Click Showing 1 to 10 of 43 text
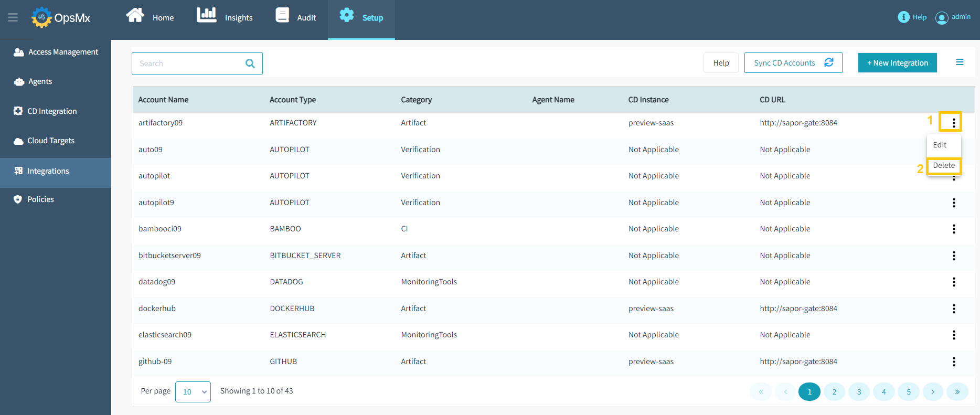 pyautogui.click(x=257, y=391)
